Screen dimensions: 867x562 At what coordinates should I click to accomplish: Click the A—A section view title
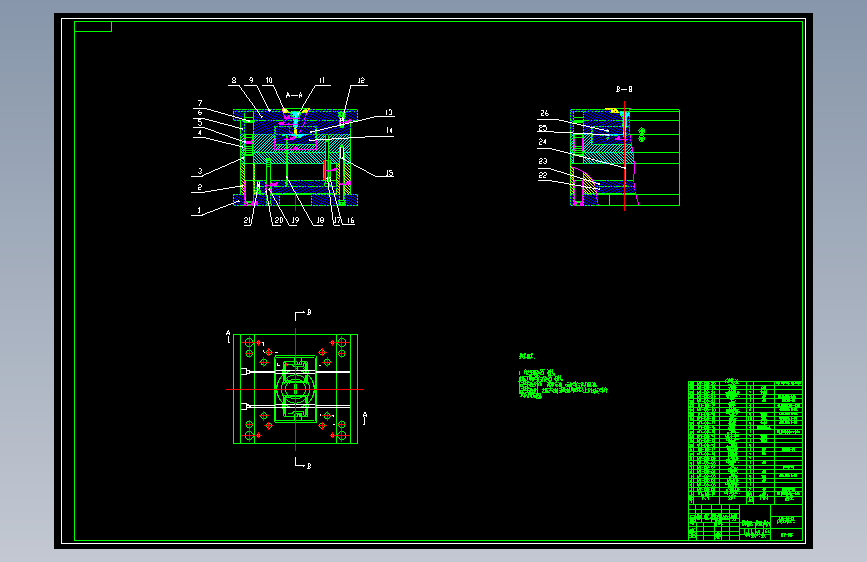pyautogui.click(x=294, y=95)
